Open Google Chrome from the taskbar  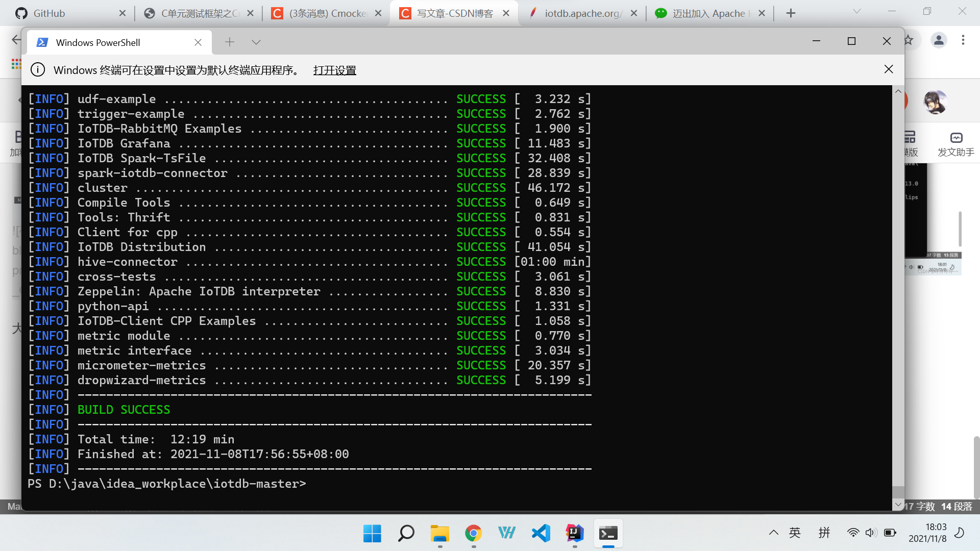click(x=474, y=534)
